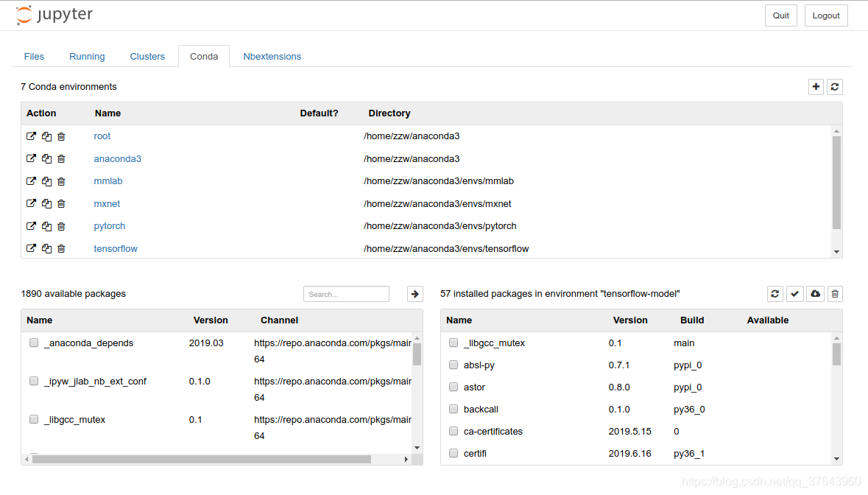Export the tensorflow environment icon
The image size is (868, 495).
[x=31, y=248]
